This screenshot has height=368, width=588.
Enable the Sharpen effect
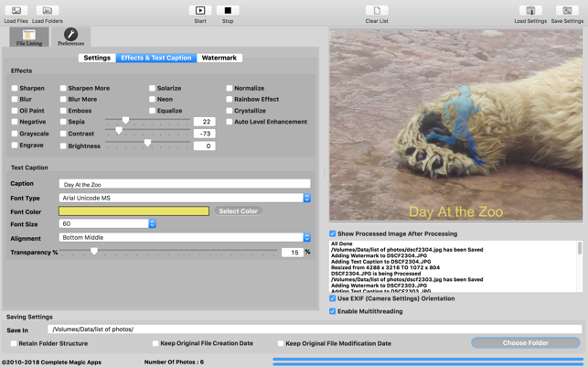(x=15, y=88)
